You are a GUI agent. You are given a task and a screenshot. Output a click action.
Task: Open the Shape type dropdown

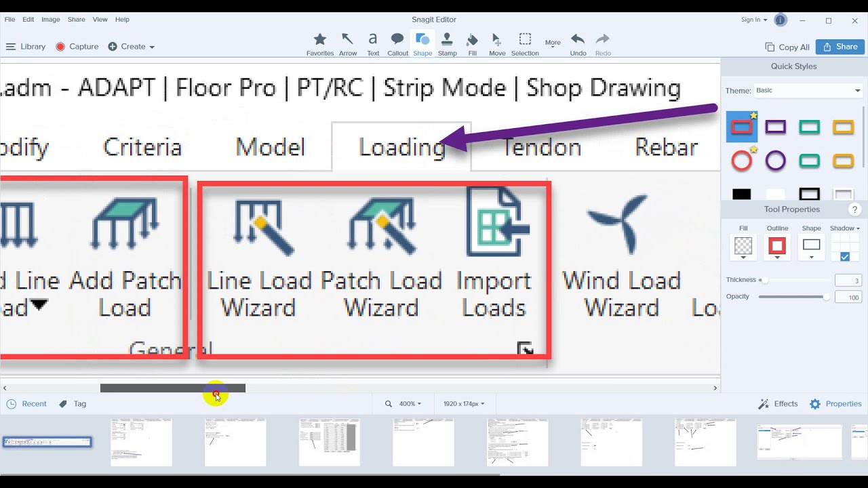coord(811,248)
